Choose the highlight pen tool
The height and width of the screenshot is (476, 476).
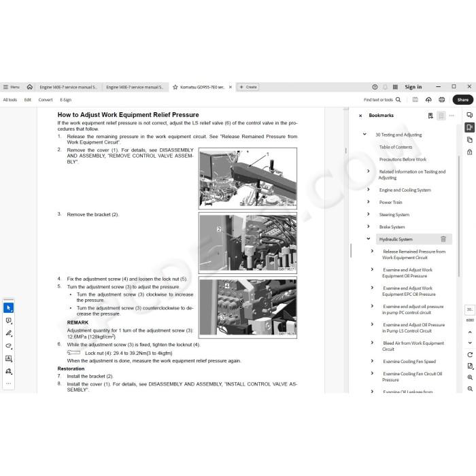tap(8, 333)
